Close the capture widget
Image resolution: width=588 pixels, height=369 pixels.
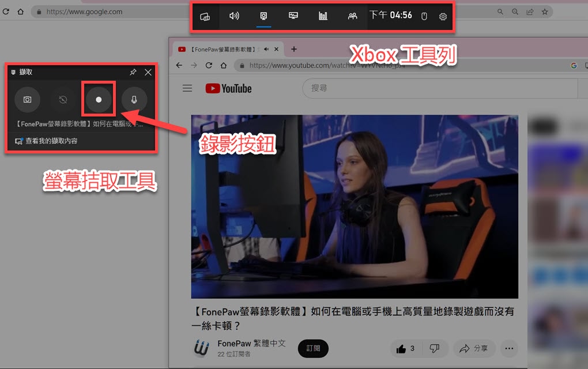point(148,72)
